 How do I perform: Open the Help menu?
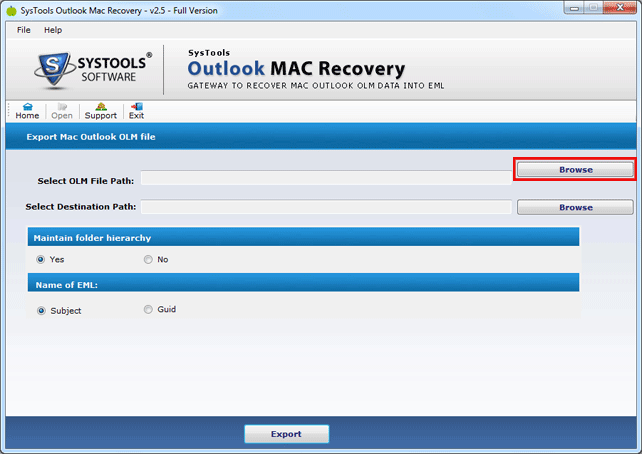(x=53, y=30)
